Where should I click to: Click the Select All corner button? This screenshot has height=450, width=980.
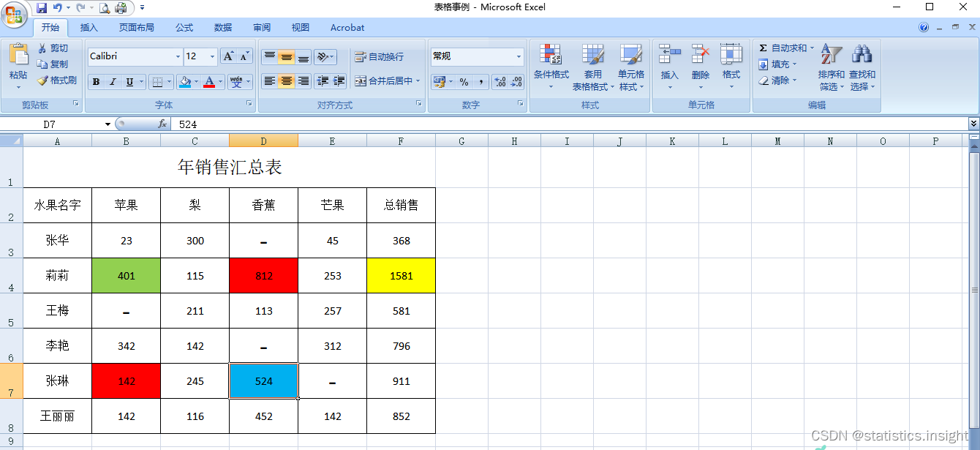11,141
